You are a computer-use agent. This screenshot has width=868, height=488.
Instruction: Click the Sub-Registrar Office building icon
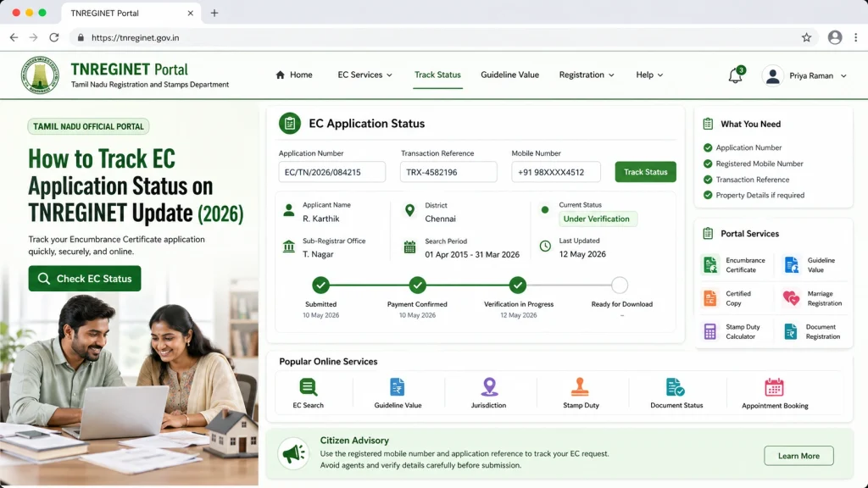click(289, 247)
